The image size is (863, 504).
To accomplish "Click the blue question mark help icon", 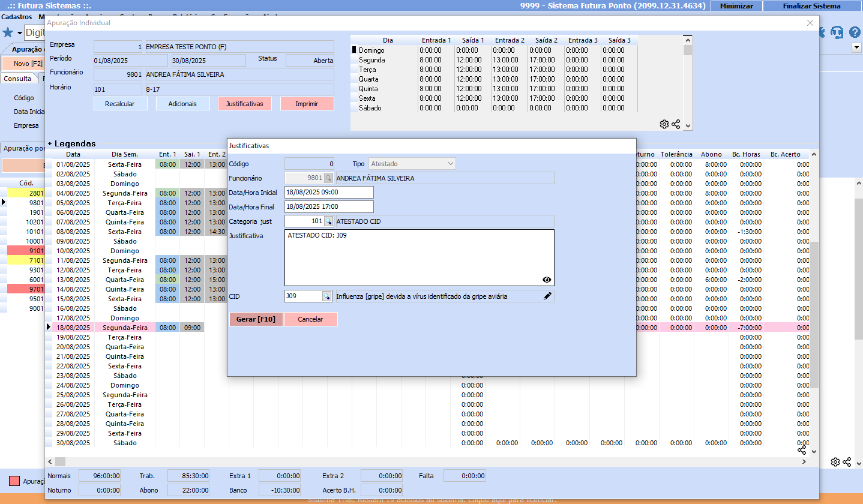I will [854, 32].
